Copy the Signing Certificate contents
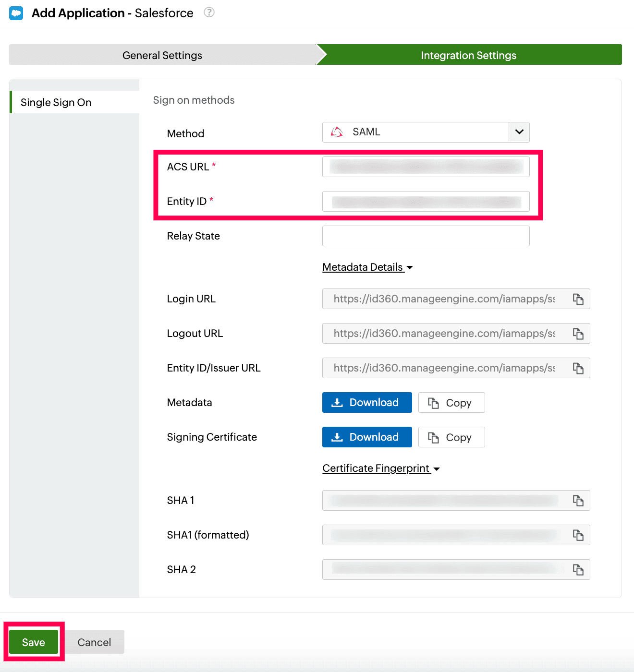This screenshot has height=672, width=634. [451, 437]
